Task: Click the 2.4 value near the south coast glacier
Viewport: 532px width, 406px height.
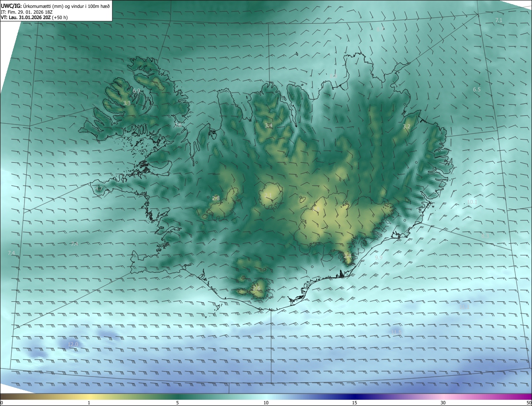Action: tap(348, 257)
